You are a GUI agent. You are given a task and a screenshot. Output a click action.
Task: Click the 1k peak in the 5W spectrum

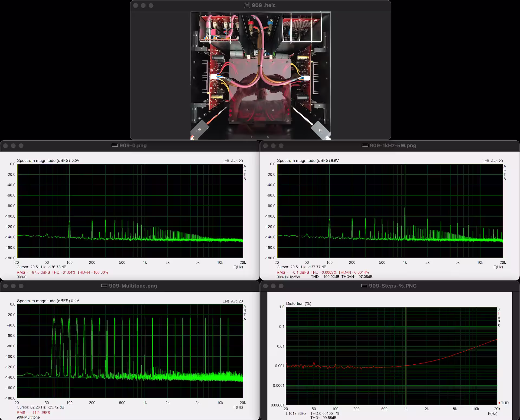point(405,190)
